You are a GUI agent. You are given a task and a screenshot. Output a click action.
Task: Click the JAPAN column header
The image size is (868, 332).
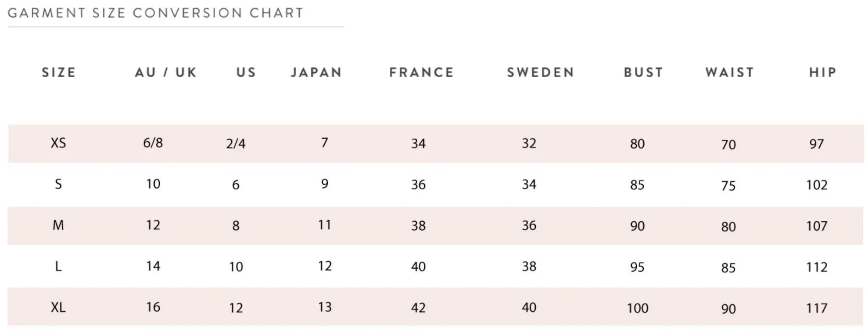[316, 72]
